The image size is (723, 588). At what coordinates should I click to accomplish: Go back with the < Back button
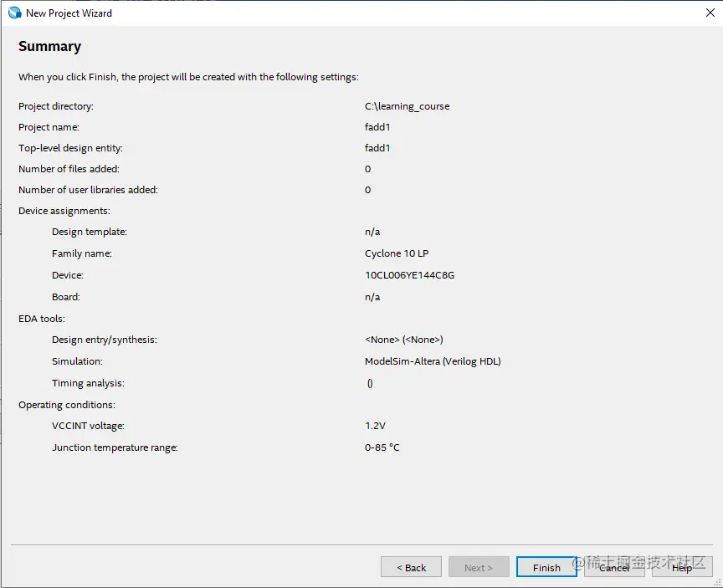pyautogui.click(x=412, y=567)
